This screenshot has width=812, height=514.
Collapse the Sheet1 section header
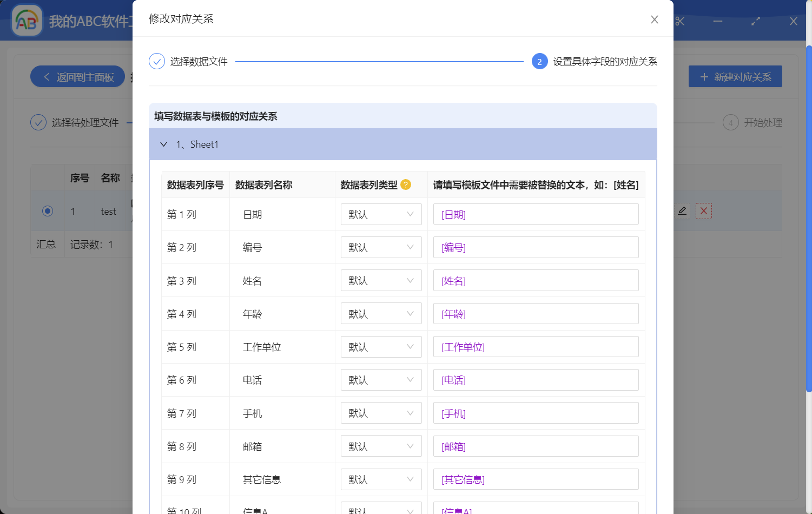(163, 144)
